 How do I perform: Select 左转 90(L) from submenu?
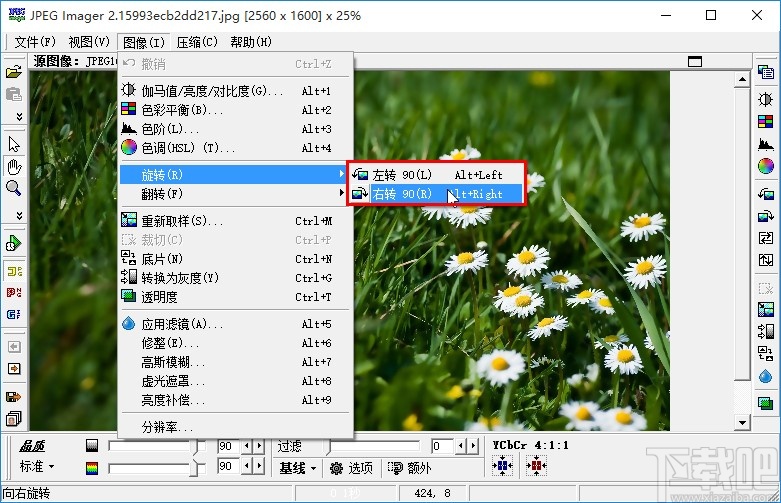[436, 175]
